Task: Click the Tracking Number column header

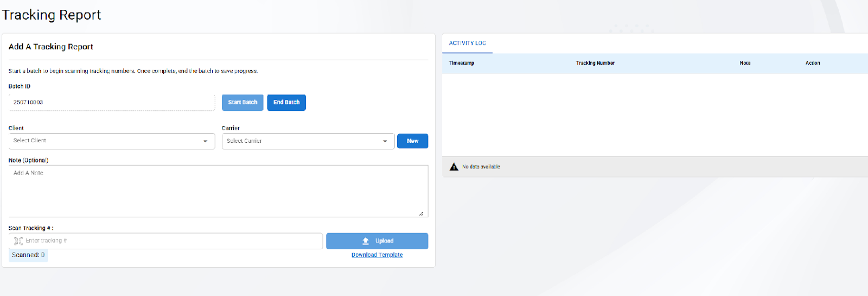Action: (595, 63)
